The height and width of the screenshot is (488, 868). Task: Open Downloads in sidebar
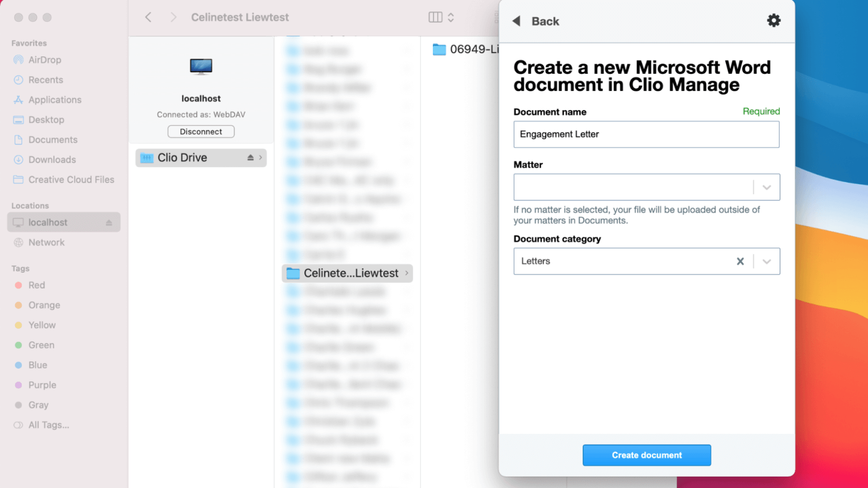pyautogui.click(x=52, y=160)
